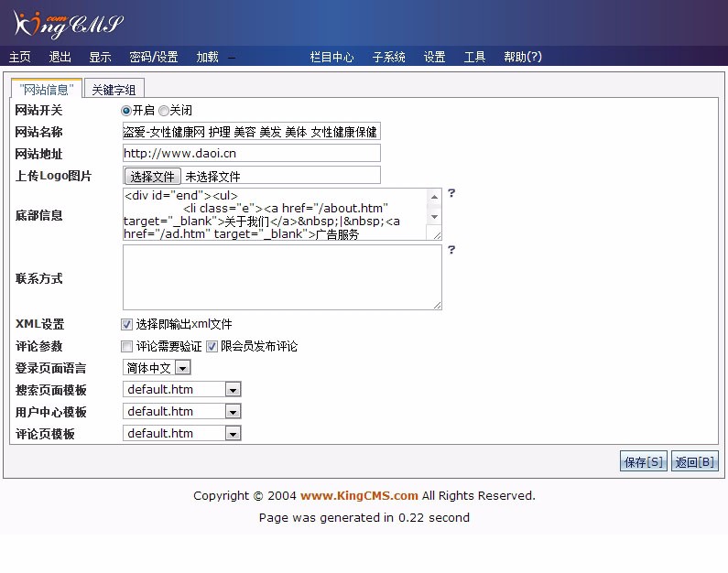Switch to the 关键字组 tab

click(x=114, y=89)
